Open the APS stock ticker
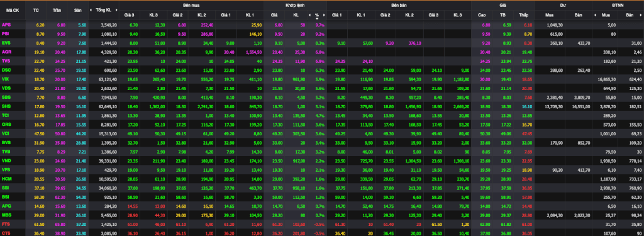This screenshot has width=644, height=236. click(6, 25)
